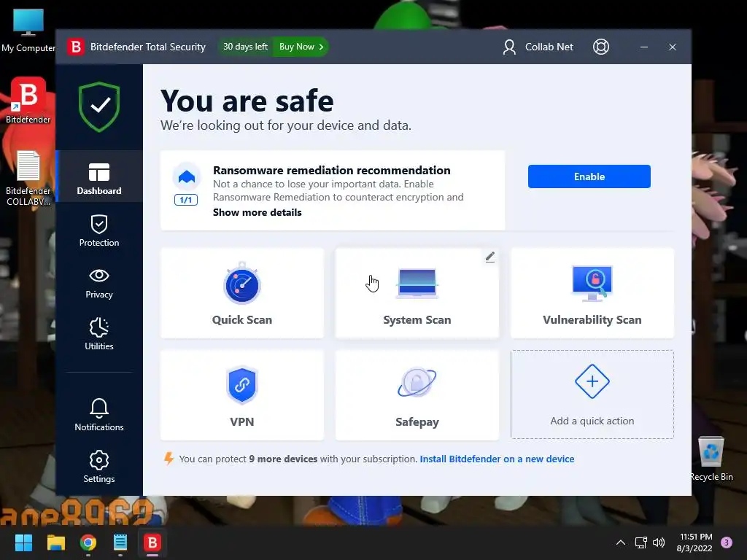The height and width of the screenshot is (560, 747).
Task: Edit the System Scan quick action
Action: [x=489, y=257]
